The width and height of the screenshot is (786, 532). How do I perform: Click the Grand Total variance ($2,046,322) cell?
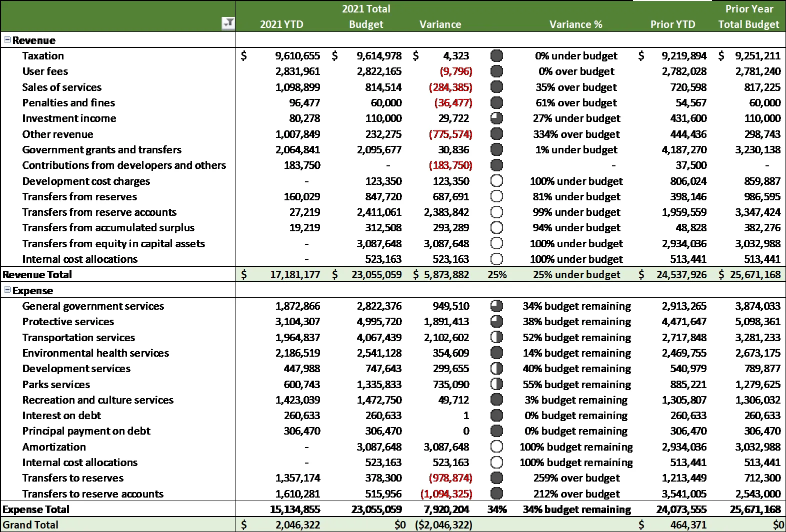[x=443, y=525]
